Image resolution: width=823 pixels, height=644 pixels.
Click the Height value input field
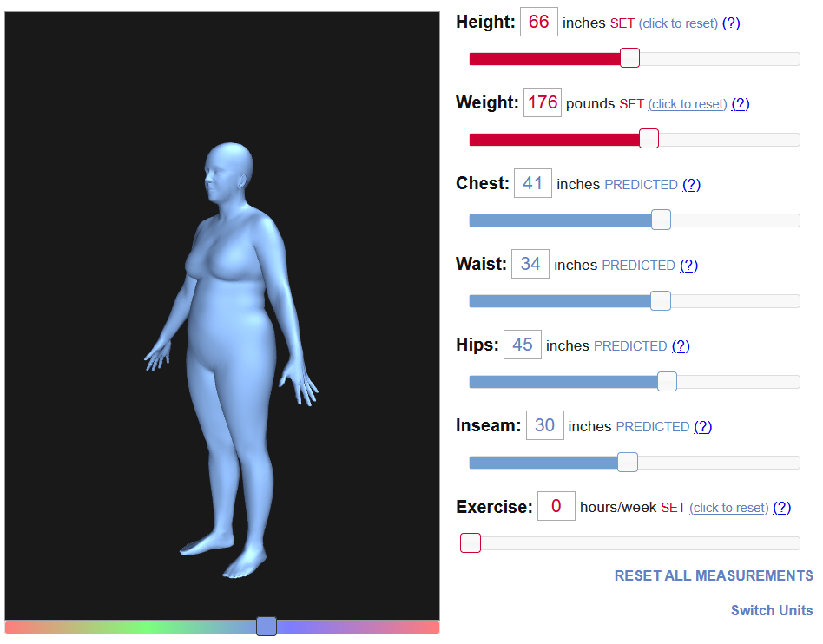click(x=538, y=22)
